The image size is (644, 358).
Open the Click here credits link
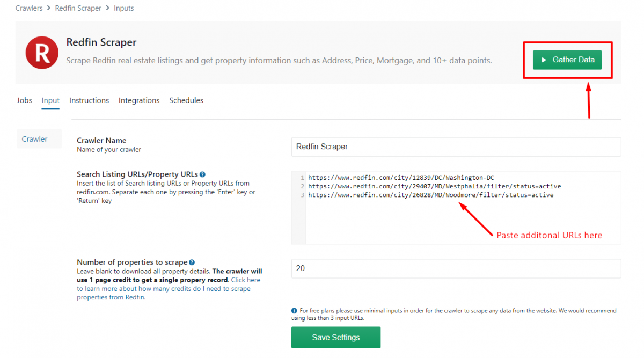coord(246,280)
